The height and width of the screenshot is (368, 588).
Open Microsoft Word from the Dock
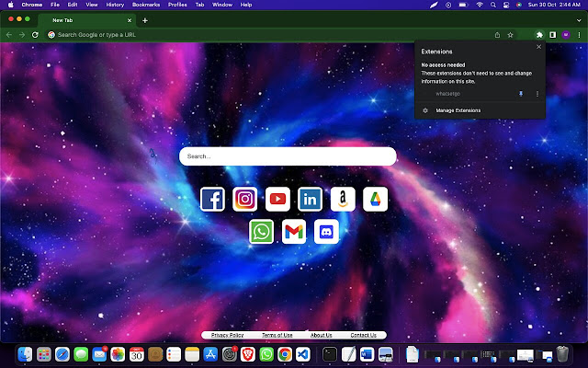click(367, 354)
